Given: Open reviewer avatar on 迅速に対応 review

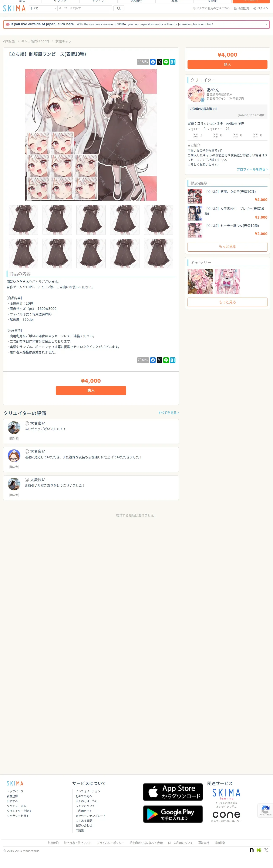Looking at the screenshot, I should tap(14, 456).
